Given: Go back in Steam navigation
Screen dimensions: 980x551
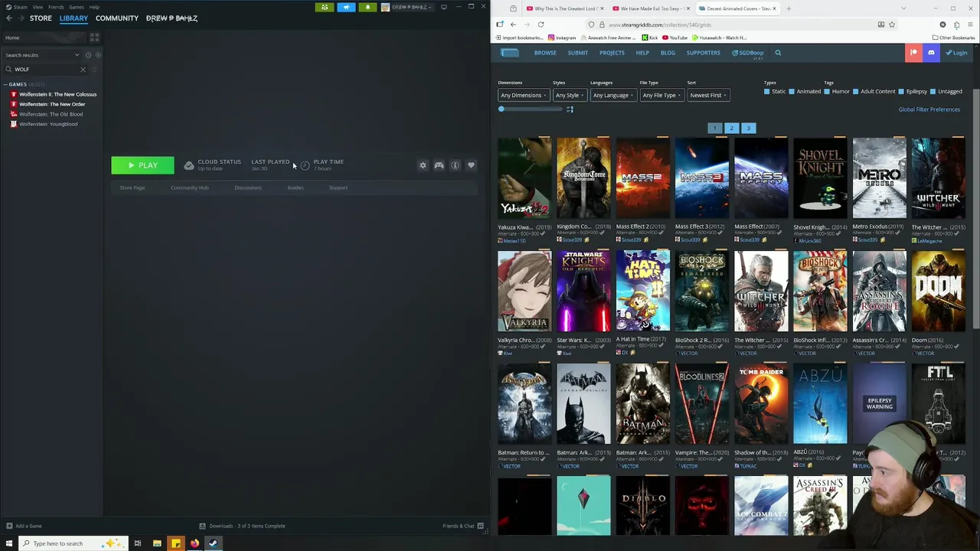Looking at the screenshot, I should coord(9,18).
